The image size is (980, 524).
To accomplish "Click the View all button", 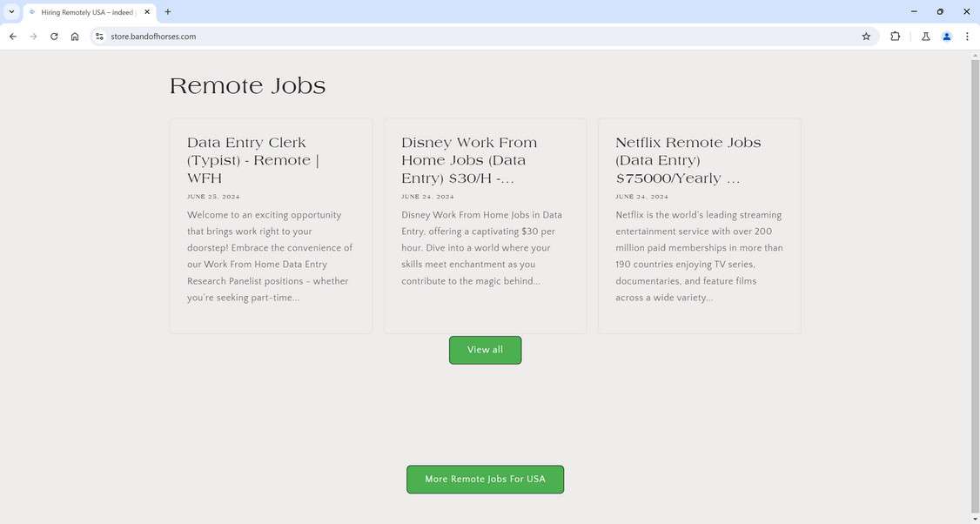I will (485, 350).
